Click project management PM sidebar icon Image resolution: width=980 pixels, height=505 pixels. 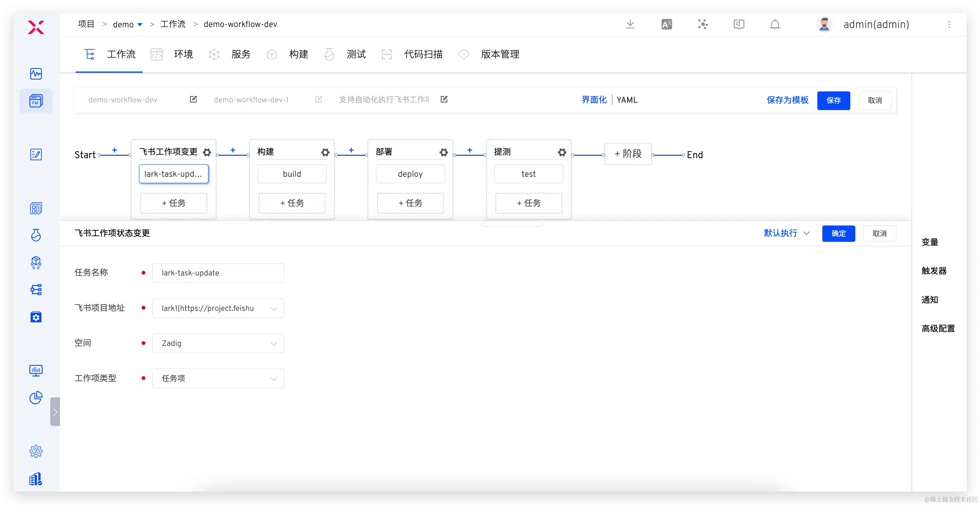click(36, 101)
